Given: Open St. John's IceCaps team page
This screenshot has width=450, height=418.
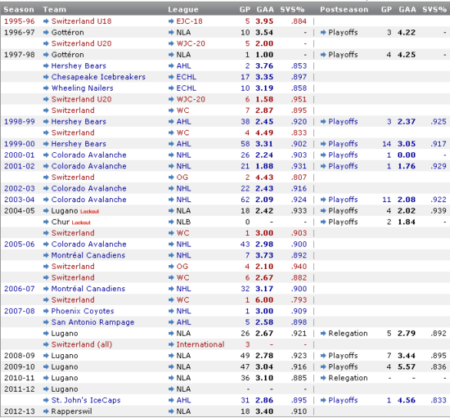Looking at the screenshot, I should (x=86, y=400).
